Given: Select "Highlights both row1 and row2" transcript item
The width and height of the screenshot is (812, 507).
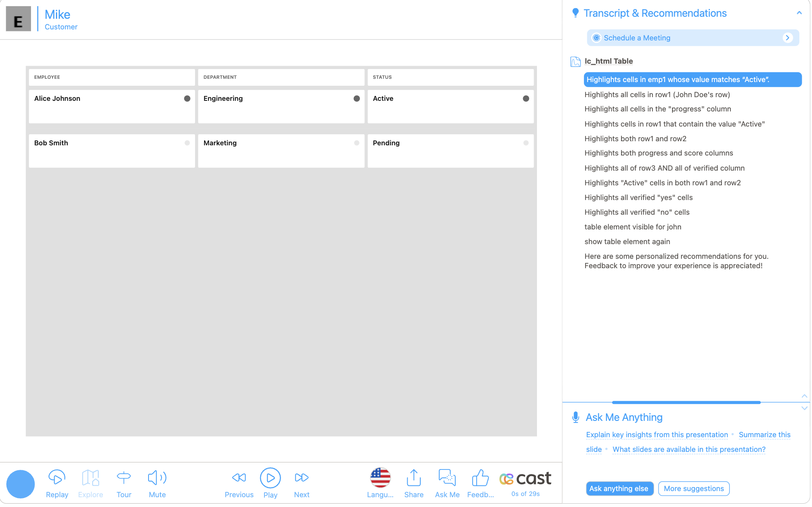Looking at the screenshot, I should [x=635, y=139].
